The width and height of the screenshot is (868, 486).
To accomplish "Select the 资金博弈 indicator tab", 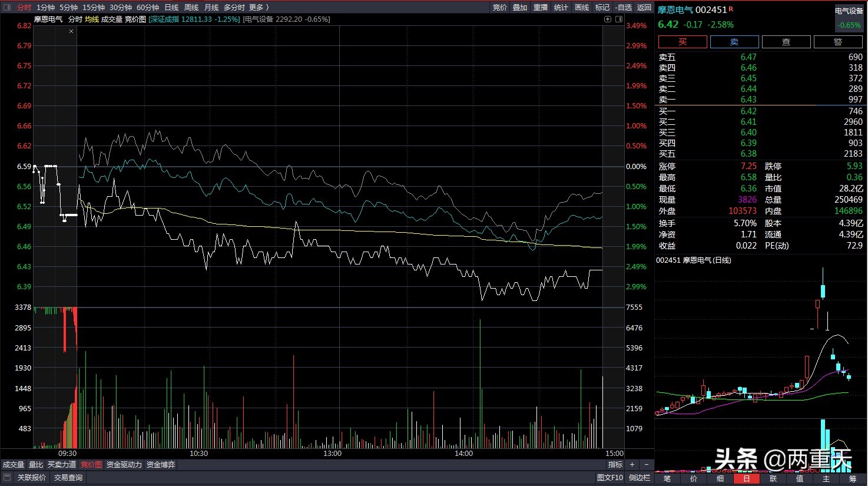I will tap(161, 465).
